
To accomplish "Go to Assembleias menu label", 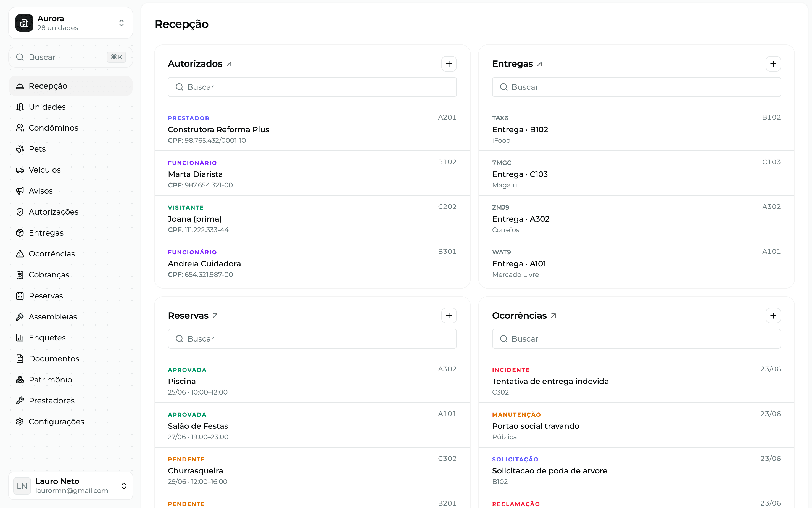I will point(53,317).
